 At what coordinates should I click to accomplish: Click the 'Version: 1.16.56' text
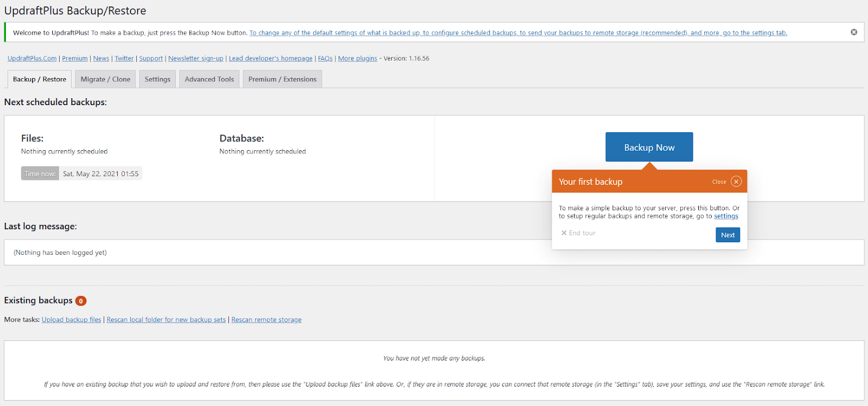(406, 59)
